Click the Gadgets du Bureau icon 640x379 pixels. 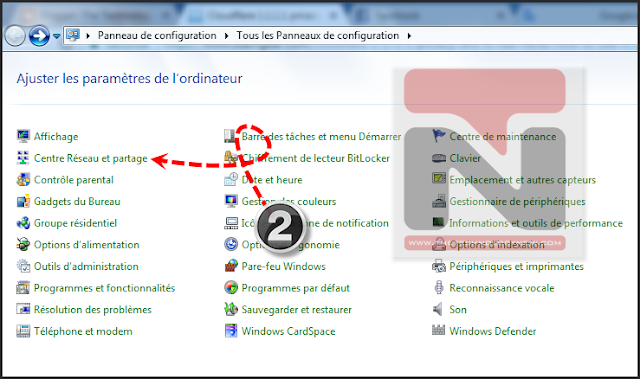(23, 201)
